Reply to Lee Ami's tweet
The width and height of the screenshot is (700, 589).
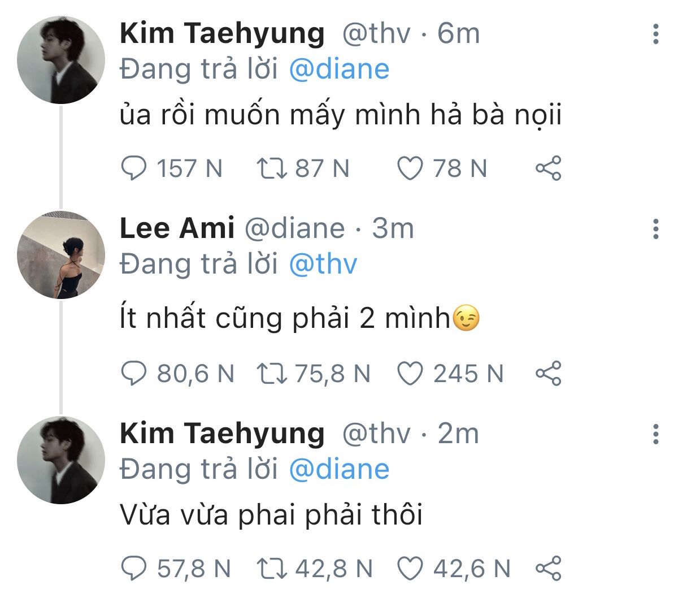134,374
